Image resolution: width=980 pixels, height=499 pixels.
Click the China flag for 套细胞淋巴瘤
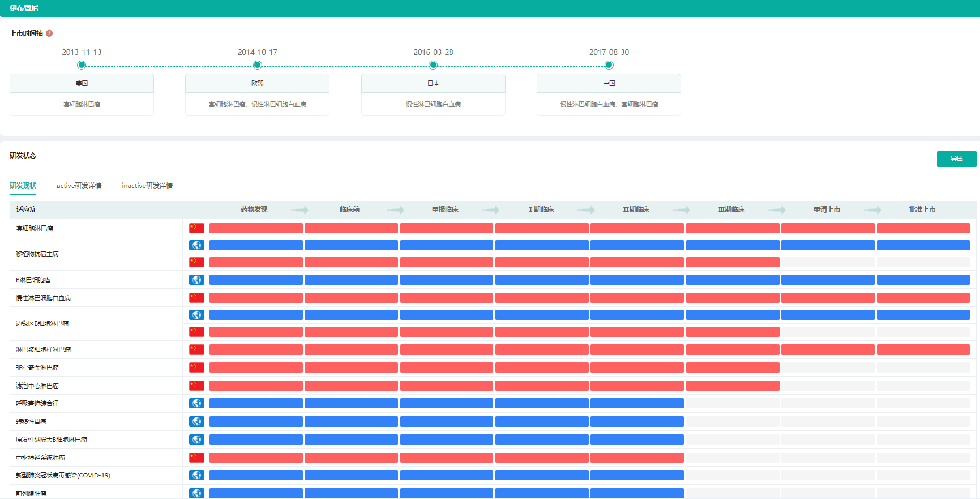pos(196,228)
